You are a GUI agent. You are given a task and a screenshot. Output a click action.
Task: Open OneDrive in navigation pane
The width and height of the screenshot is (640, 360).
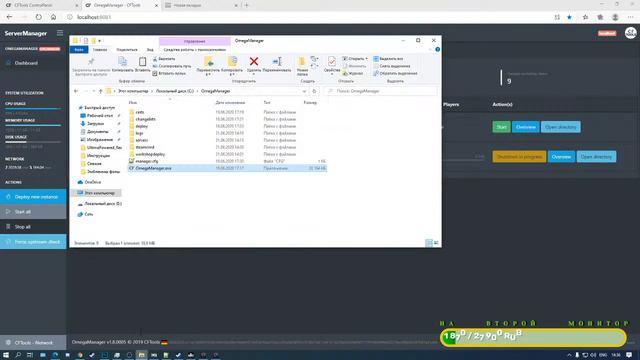(89, 182)
